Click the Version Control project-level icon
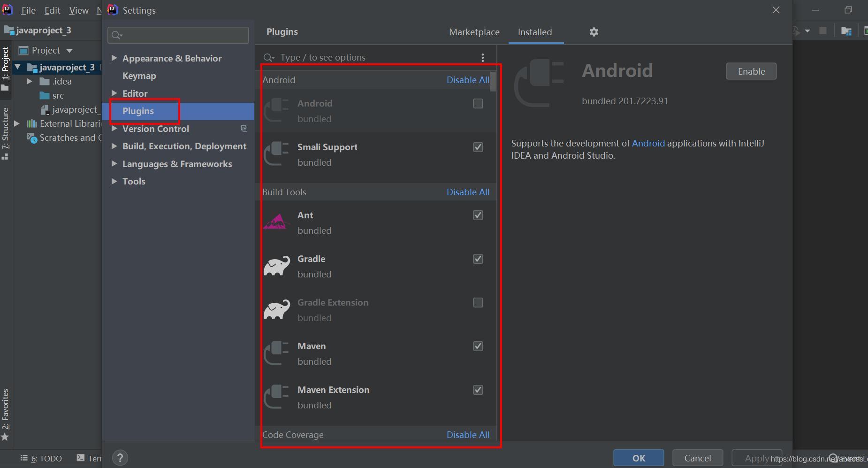This screenshot has height=468, width=868. click(x=244, y=129)
